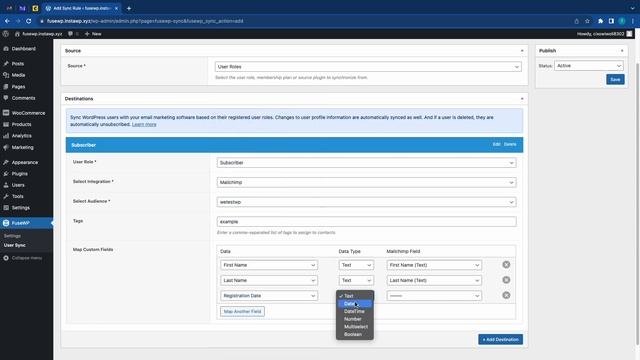Image resolution: width=640 pixels, height=360 pixels.
Task: Click Edit on Subscriber destination
Action: (496, 144)
